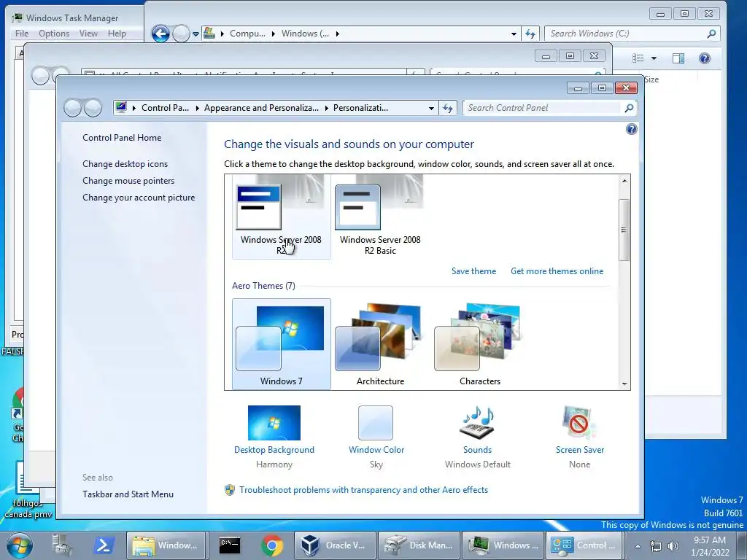Click the theme list scroll-up arrow
The width and height of the screenshot is (747, 560).
(x=624, y=181)
